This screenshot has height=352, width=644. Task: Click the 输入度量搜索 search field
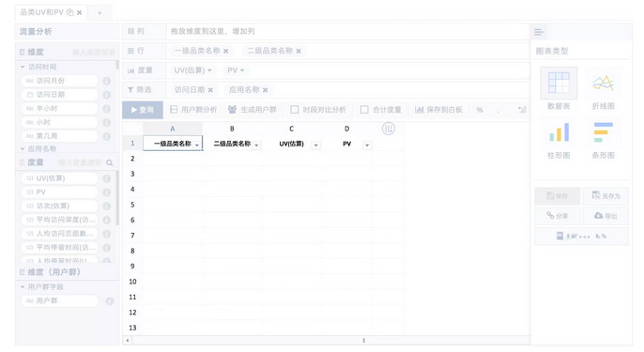point(80,162)
